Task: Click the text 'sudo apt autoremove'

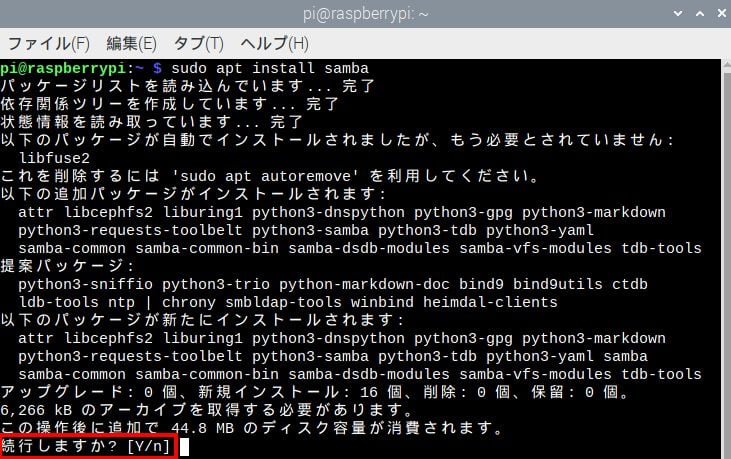Action: [265, 177]
